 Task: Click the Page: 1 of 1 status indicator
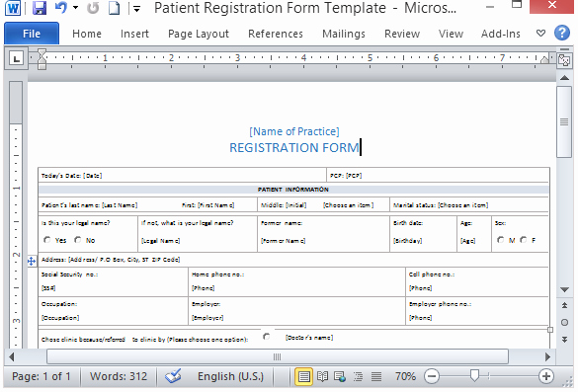coord(41,376)
